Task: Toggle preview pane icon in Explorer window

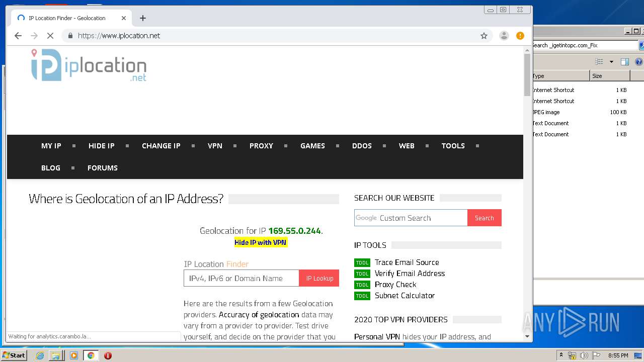Action: (x=625, y=62)
